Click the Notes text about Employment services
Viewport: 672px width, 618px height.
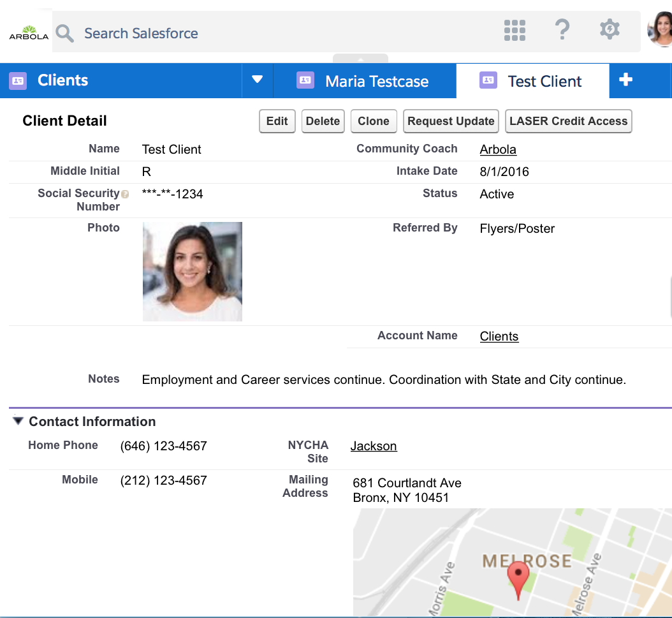point(384,379)
